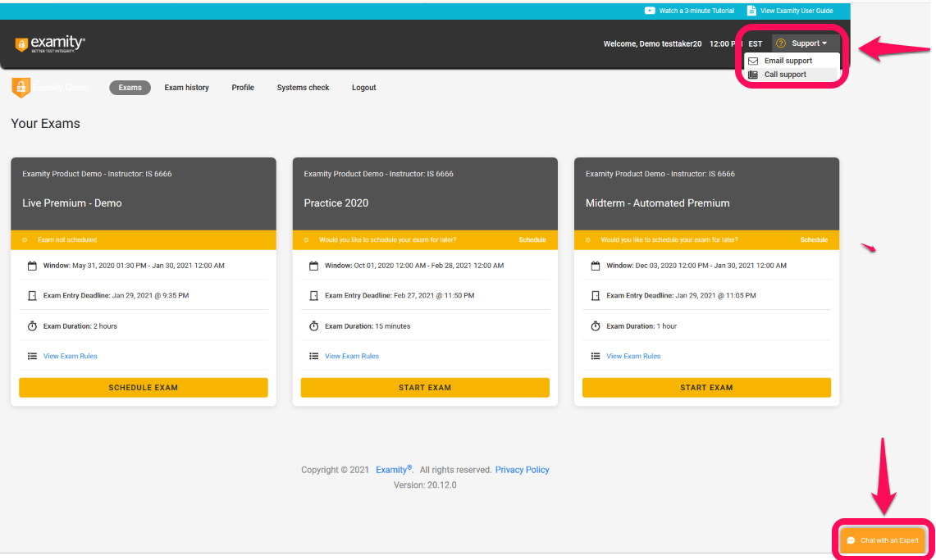The width and height of the screenshot is (936, 560).
Task: Click stopwatch icon beside 2 hours duration
Action: click(32, 326)
